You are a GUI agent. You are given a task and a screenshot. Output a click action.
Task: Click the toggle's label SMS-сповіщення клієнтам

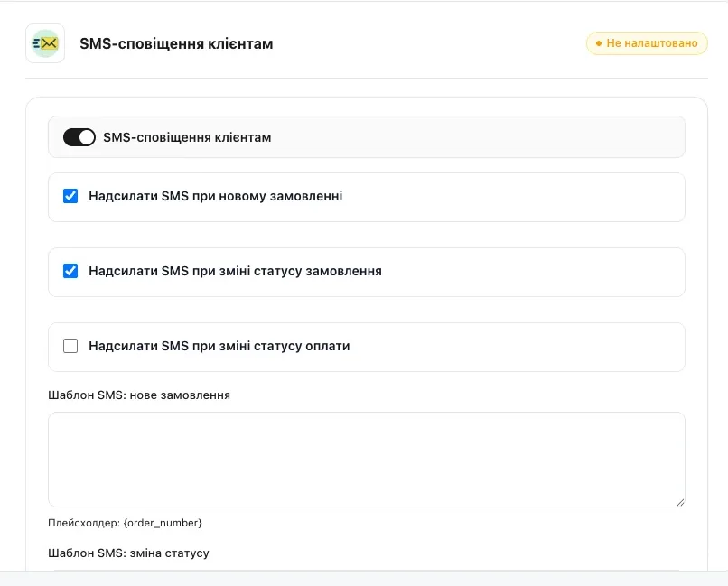click(x=187, y=137)
